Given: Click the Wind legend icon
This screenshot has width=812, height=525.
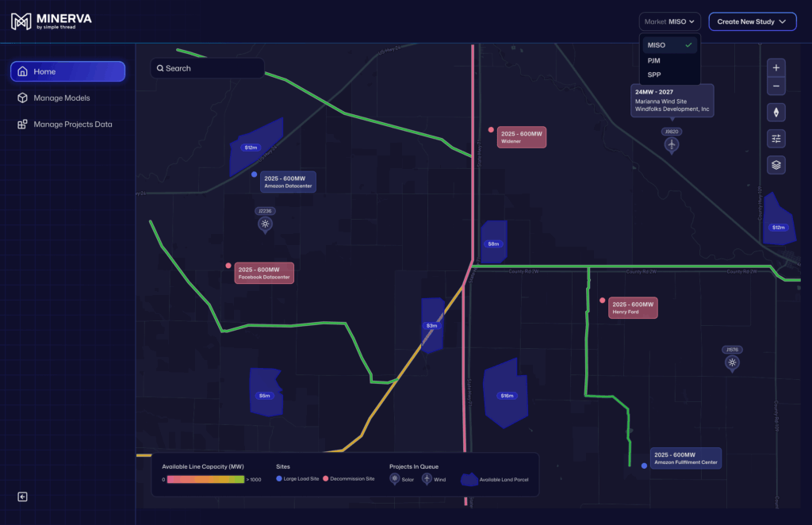Looking at the screenshot, I should (x=427, y=479).
